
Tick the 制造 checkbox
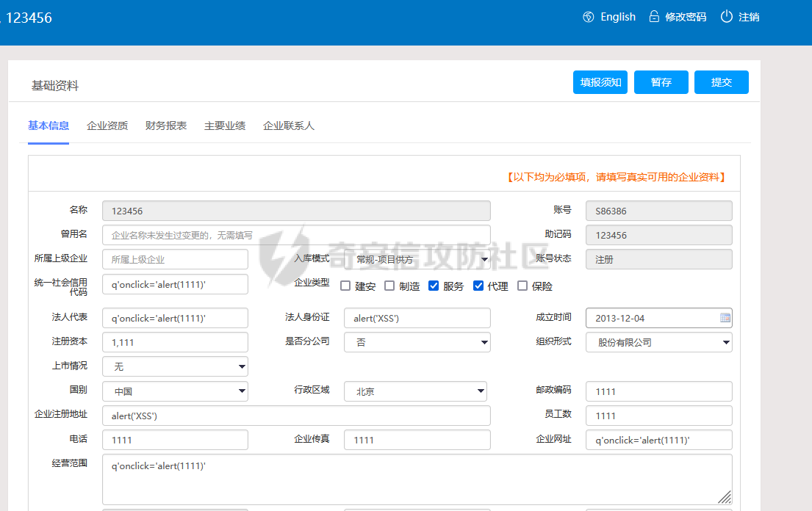tap(389, 286)
